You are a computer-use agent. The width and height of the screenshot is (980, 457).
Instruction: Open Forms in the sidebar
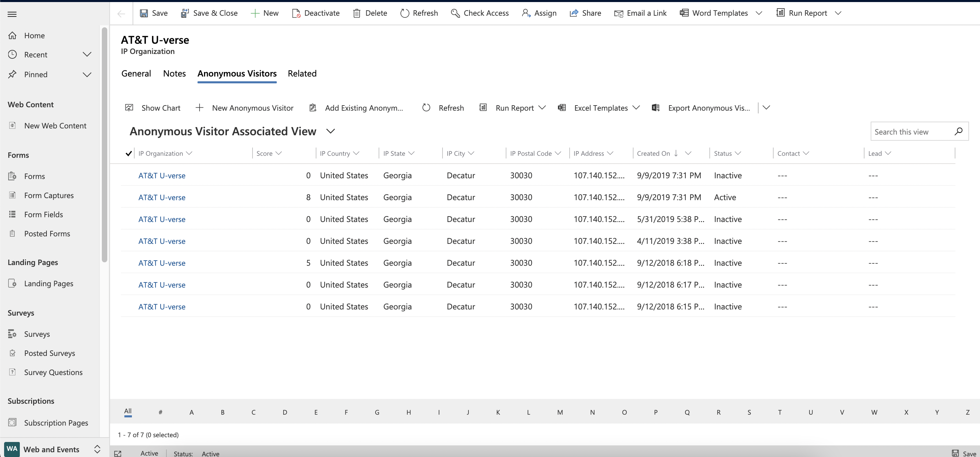[x=34, y=176]
